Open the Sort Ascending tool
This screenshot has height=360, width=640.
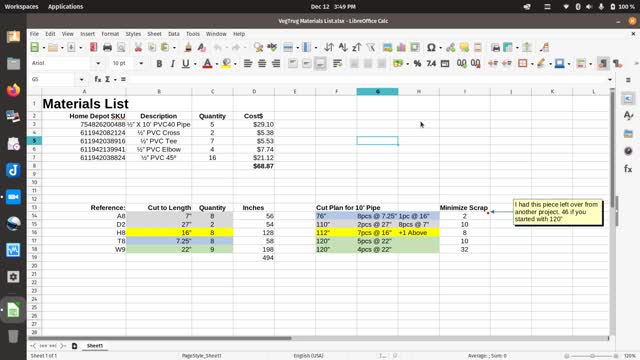point(343,47)
